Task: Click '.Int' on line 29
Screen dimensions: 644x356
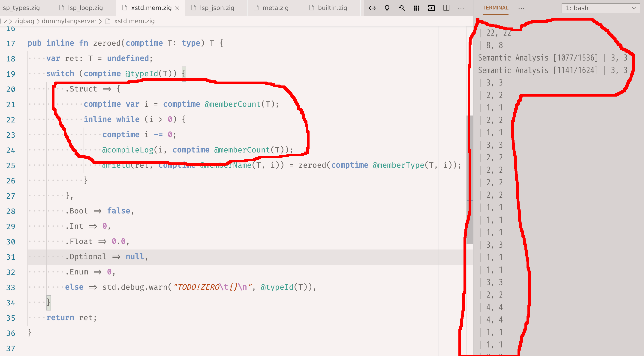Action: coord(74,226)
